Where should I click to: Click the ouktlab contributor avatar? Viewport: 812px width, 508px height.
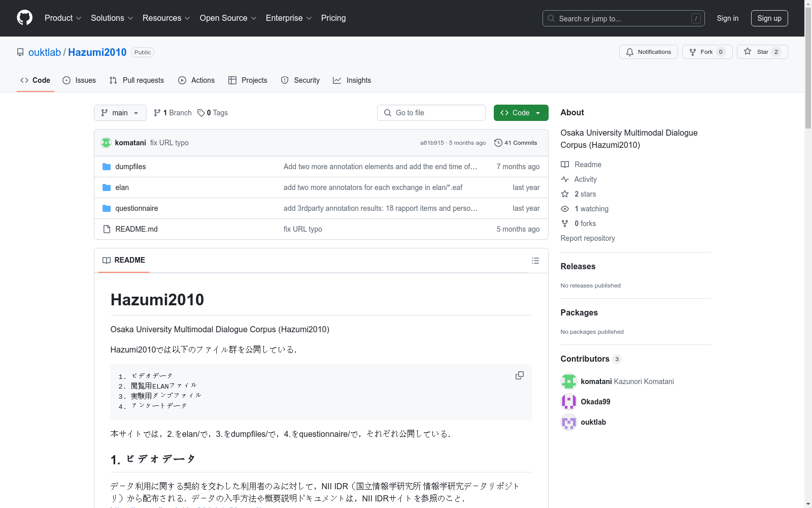coord(569,422)
